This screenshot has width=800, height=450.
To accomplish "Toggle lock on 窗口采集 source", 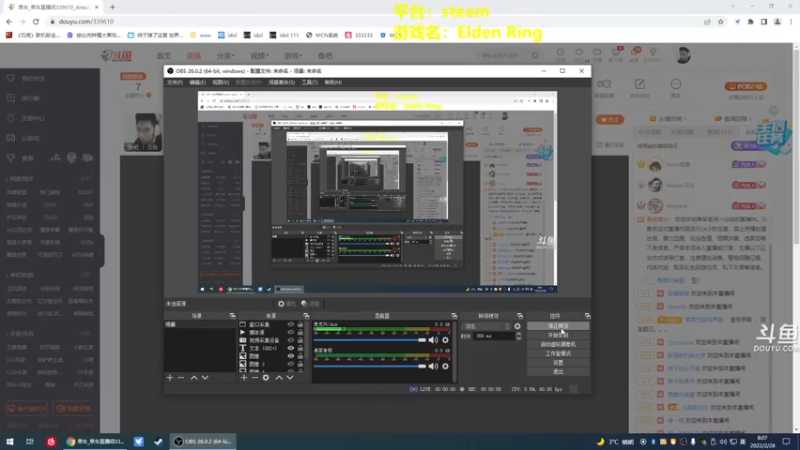I will [301, 324].
